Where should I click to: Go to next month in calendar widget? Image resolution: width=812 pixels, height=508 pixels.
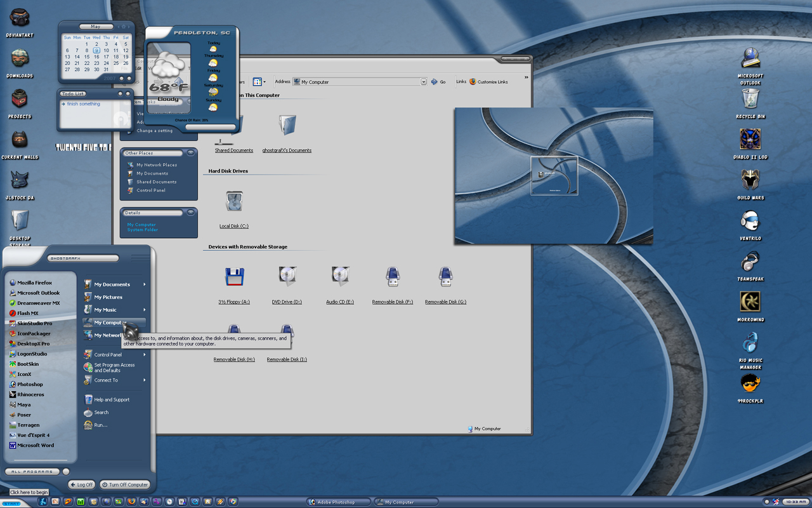[x=128, y=27]
